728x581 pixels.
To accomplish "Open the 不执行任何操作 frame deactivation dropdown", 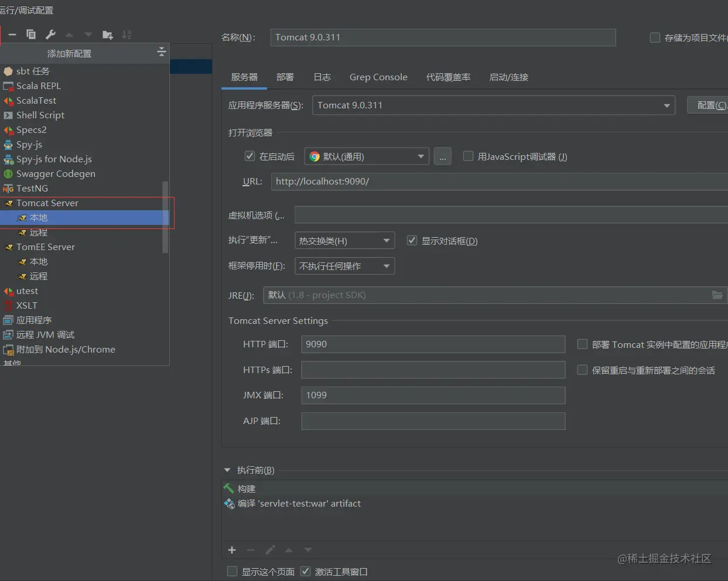I will (x=344, y=266).
